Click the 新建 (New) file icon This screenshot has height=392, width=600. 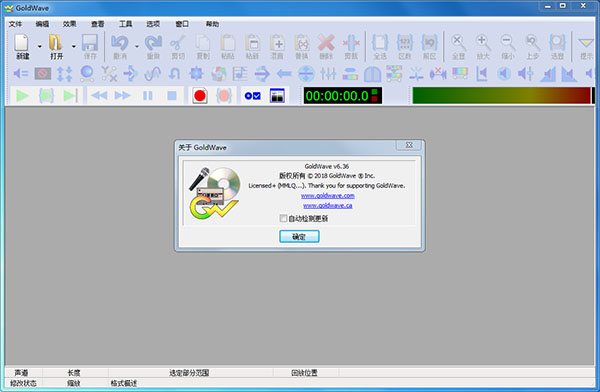(x=22, y=43)
